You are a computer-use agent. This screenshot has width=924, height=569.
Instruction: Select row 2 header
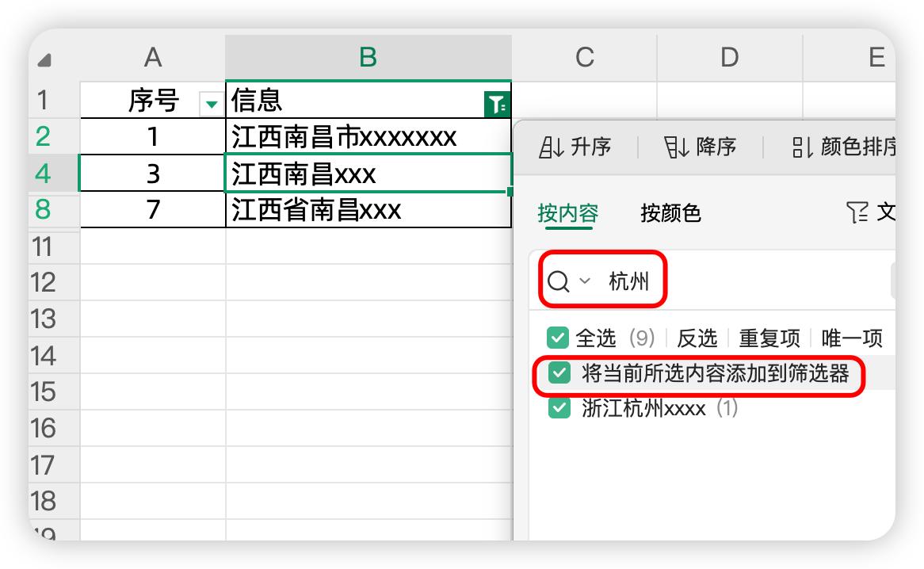tap(43, 136)
